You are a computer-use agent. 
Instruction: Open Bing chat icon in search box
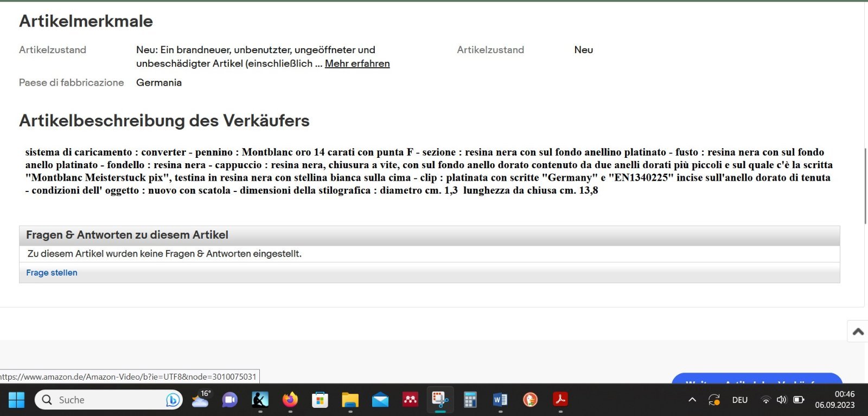click(x=173, y=400)
